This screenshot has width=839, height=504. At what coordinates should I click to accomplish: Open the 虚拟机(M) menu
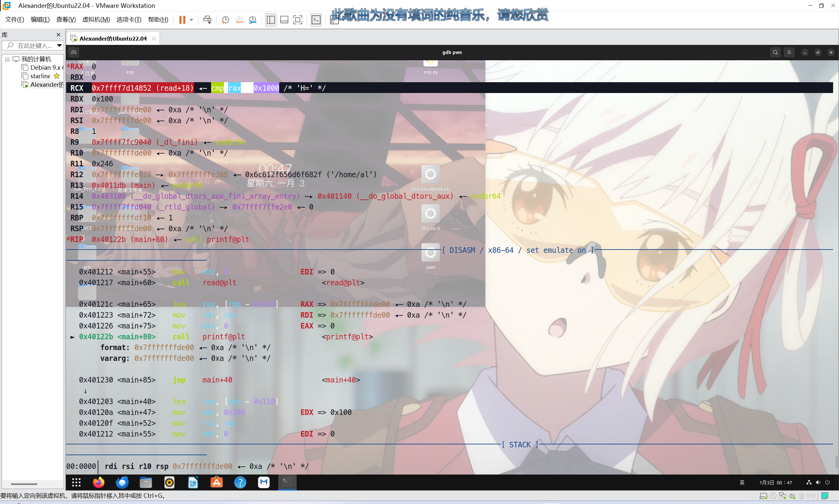coord(96,20)
